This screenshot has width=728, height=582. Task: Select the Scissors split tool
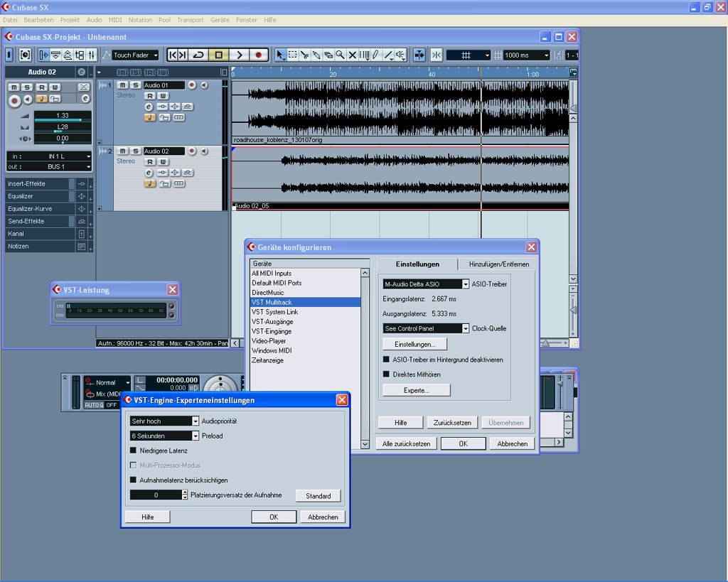point(304,55)
